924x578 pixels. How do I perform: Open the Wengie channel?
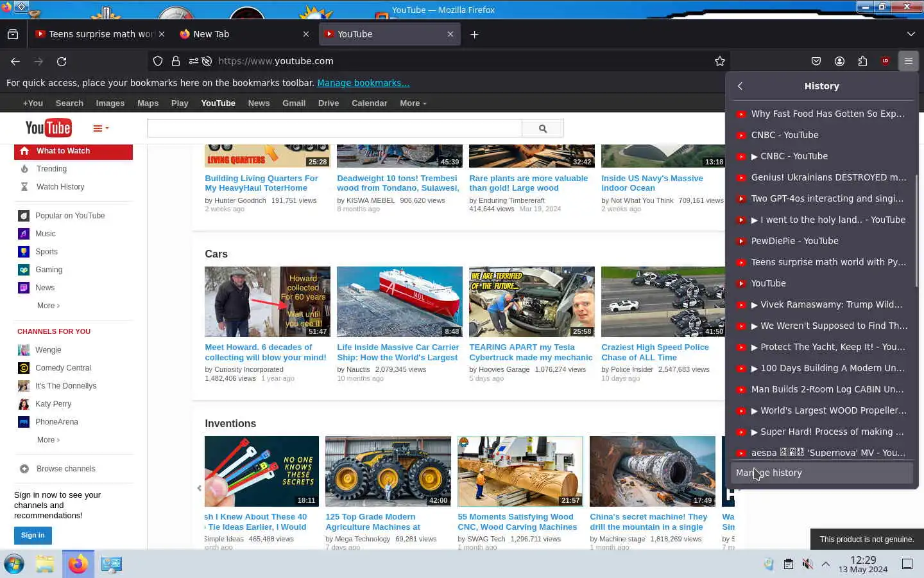48,350
